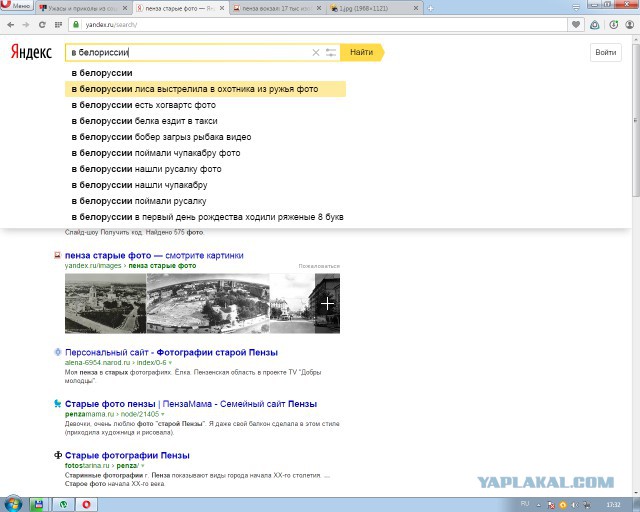Open 'Персональный сайт - Фотографии старой Пензы' result
640x512 pixels.
click(171, 352)
